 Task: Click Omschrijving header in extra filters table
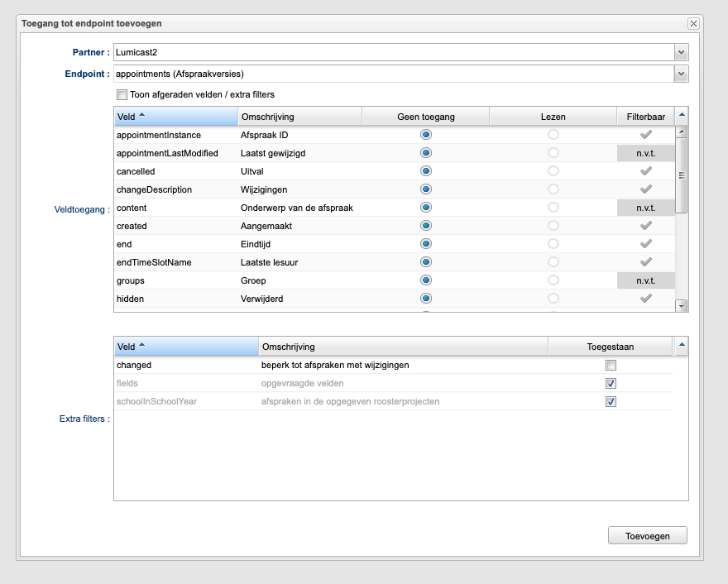pyautogui.click(x=404, y=347)
